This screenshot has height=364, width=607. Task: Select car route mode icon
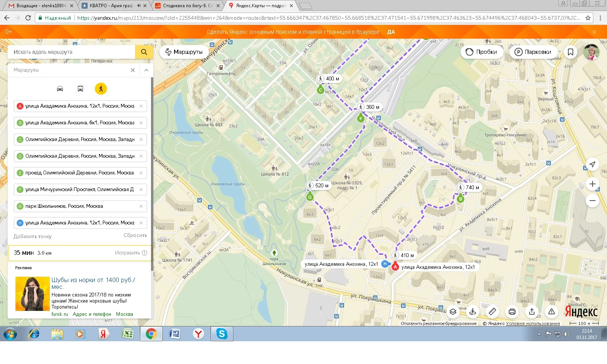click(x=60, y=89)
